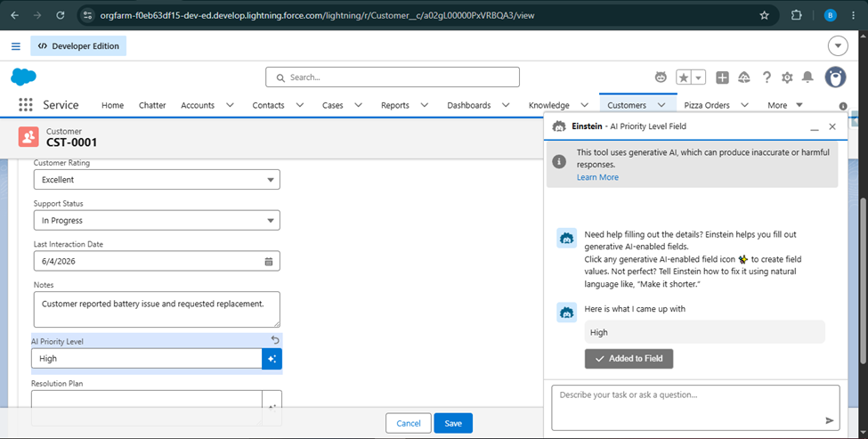
Task: Switch to the Accounts tab
Action: tap(198, 105)
